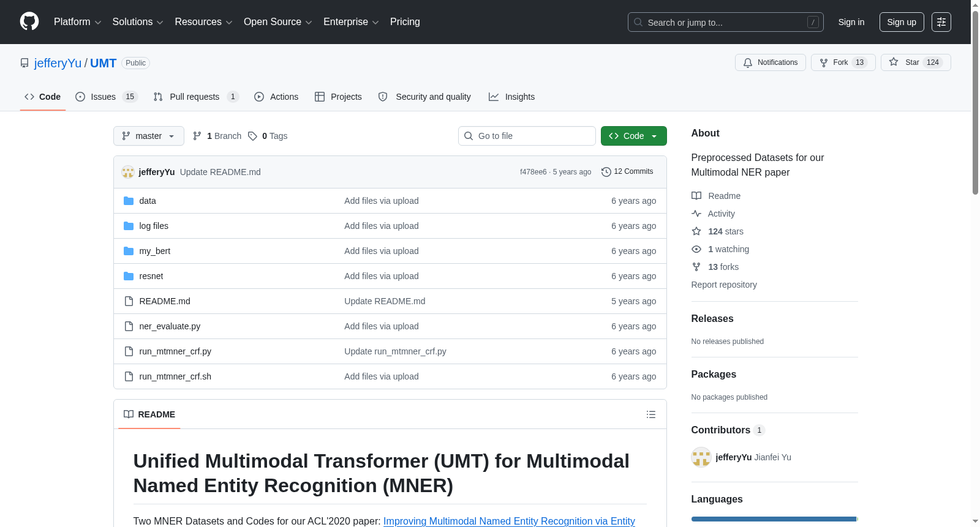Screen dimensions: 980x527
Task: Focus the Search or jump to field
Action: [x=725, y=22]
